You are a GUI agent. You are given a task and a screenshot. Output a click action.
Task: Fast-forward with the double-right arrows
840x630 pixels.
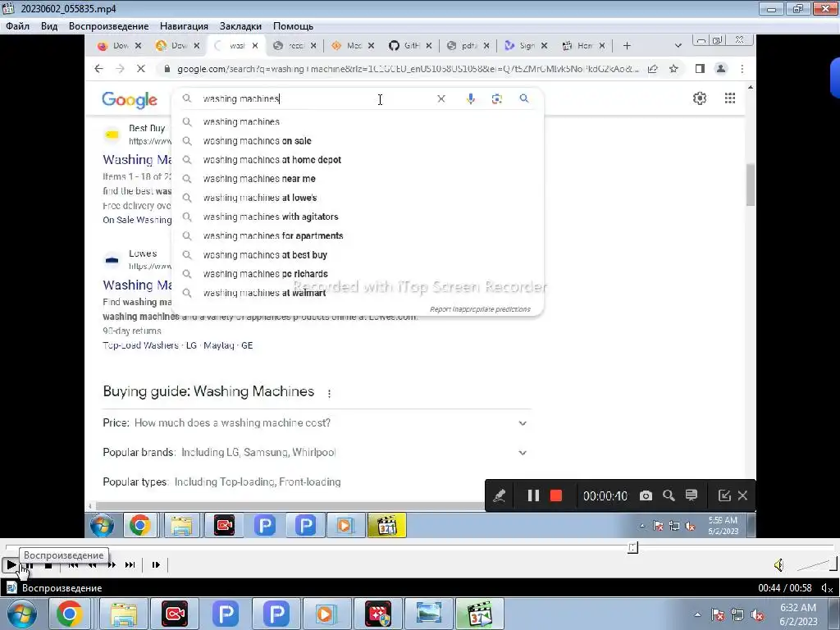[112, 564]
